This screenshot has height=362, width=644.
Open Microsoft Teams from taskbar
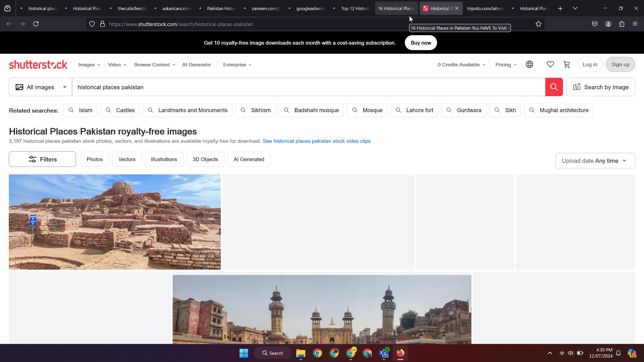[384, 353]
